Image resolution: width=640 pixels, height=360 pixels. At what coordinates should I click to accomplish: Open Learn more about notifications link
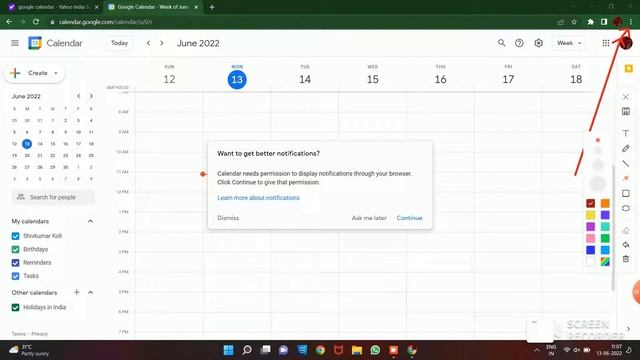[258, 198]
